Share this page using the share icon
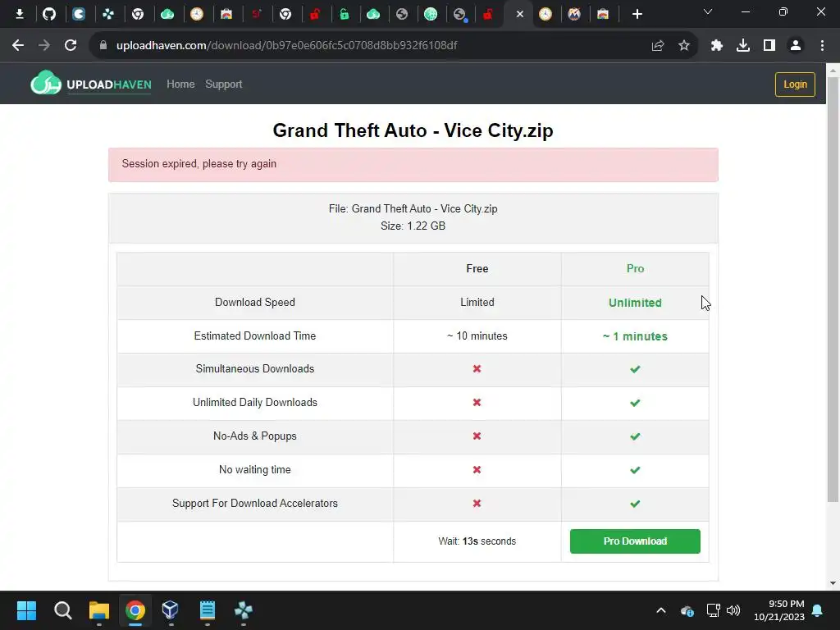The height and width of the screenshot is (630, 840). tap(658, 46)
